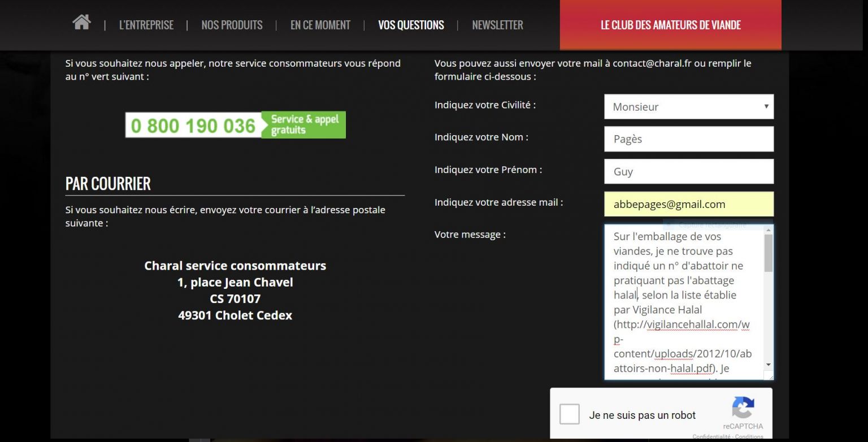Click the textarea resize grip corner
The height and width of the screenshot is (442, 868).
[x=769, y=375]
